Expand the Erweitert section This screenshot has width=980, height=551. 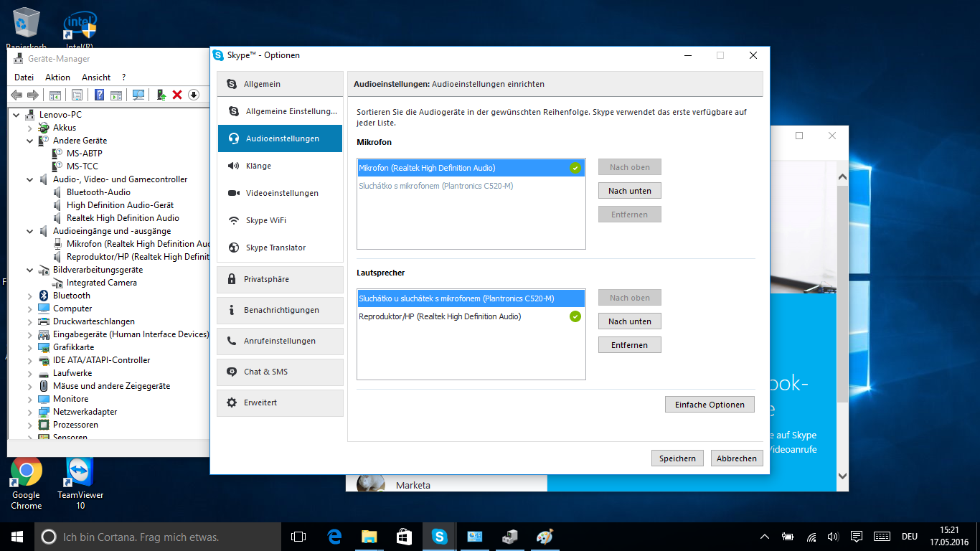281,402
